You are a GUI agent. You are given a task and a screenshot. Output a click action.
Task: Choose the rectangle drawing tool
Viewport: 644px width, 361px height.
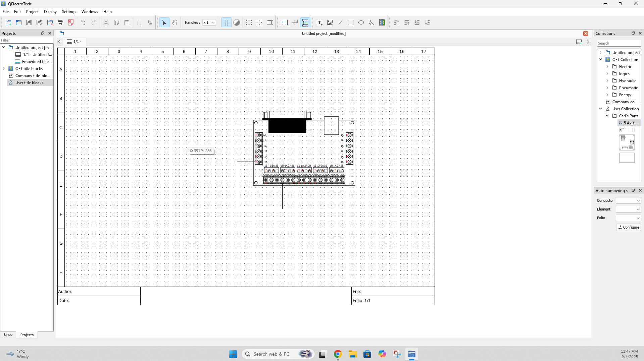[351, 23]
